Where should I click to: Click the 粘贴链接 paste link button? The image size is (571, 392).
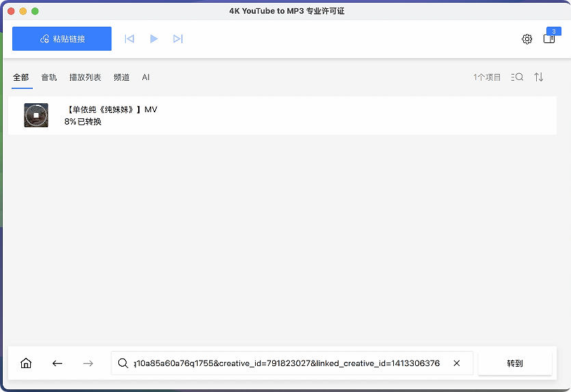(62, 39)
